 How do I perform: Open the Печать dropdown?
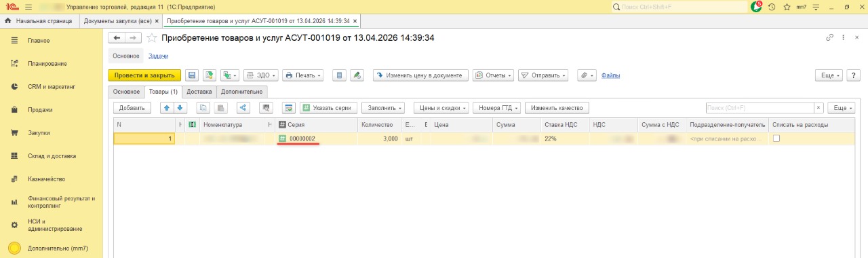(x=302, y=75)
